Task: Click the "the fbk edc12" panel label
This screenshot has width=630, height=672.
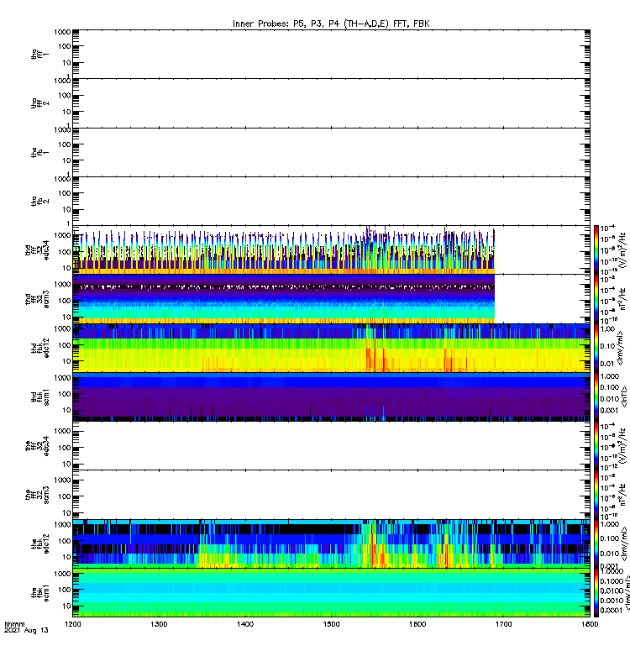Action: [x=39, y=543]
